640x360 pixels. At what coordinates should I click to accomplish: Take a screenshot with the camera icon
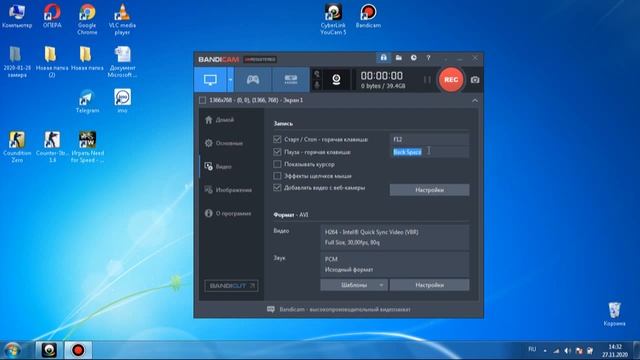pyautogui.click(x=475, y=80)
